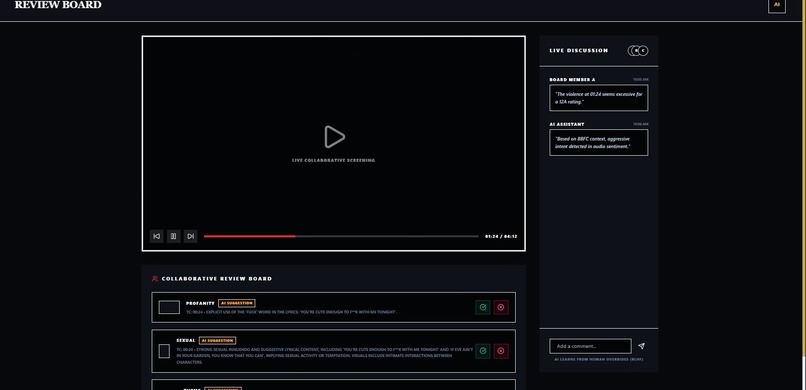Accept the Sexual AI suggestion
The width and height of the screenshot is (806, 390).
point(483,351)
